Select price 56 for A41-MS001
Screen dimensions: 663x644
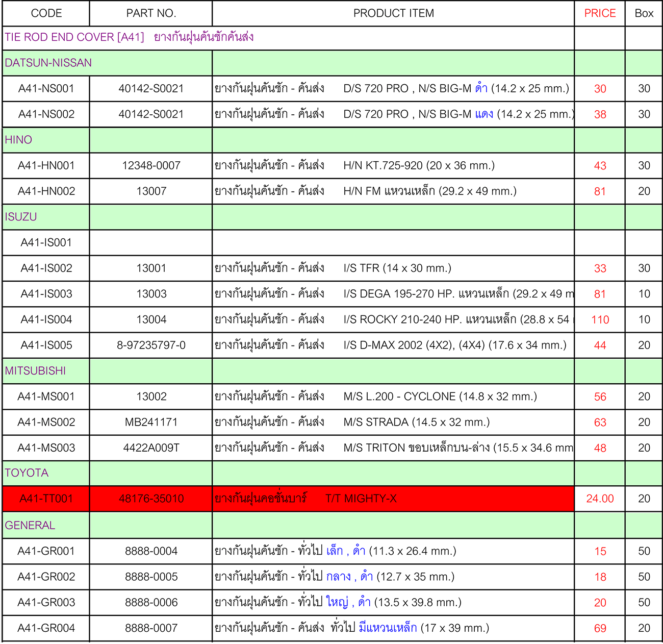tap(600, 397)
